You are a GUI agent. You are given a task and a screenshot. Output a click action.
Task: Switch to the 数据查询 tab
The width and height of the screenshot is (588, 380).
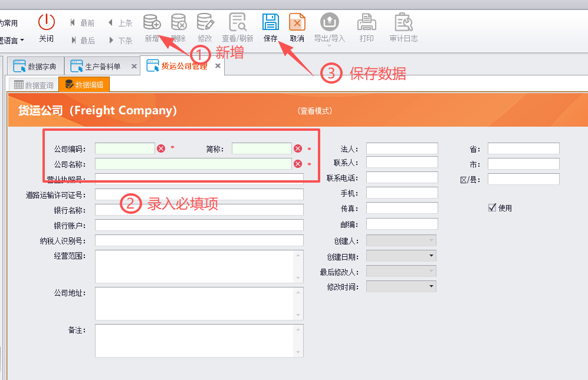(34, 85)
